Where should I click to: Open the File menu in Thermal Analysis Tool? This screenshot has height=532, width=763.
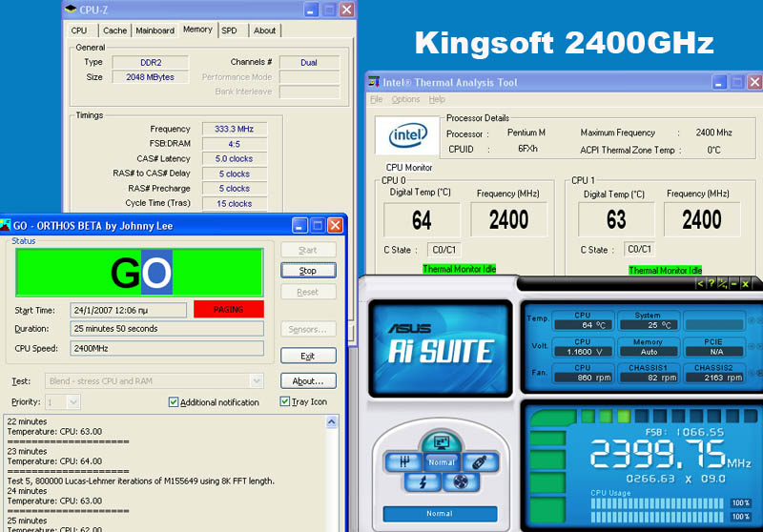[x=376, y=99]
